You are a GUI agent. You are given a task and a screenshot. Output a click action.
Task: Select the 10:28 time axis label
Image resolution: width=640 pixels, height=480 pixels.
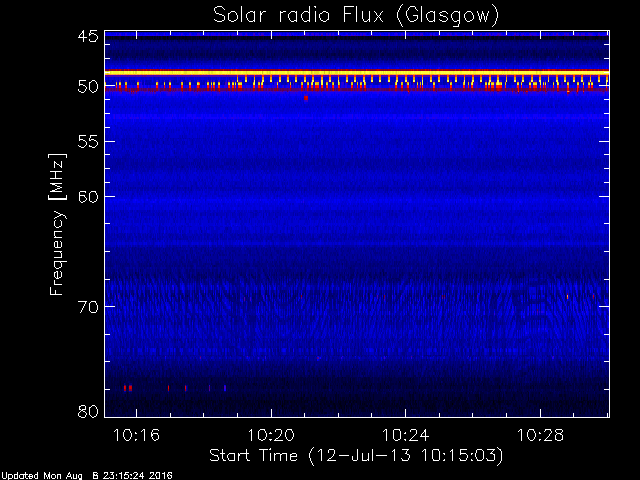540,435
